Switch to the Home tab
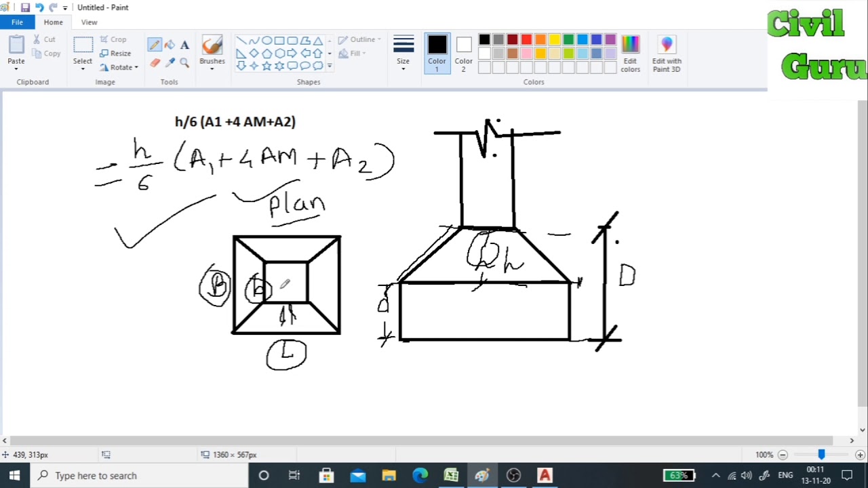 click(53, 22)
